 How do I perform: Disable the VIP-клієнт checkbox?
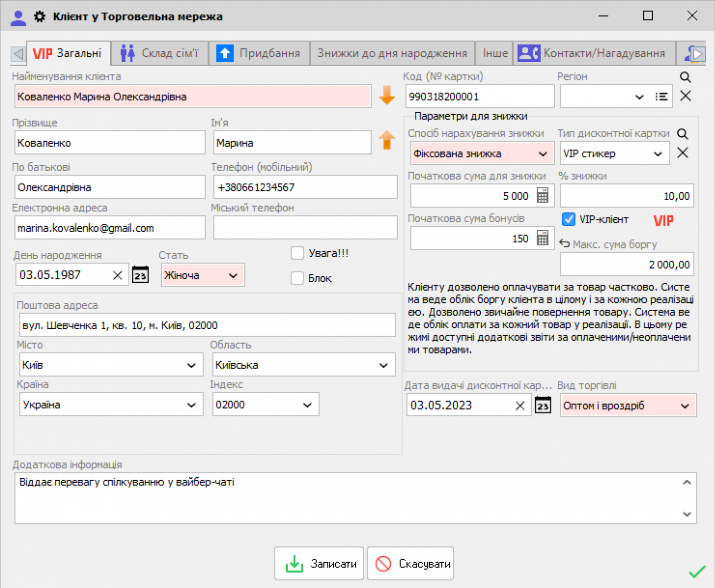click(568, 220)
